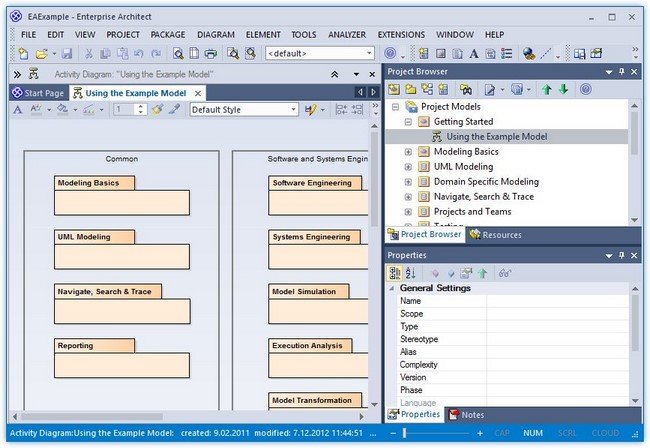The image size is (650, 448).
Task: Expand the Navigate, Search & Trace package
Action: coord(408,196)
